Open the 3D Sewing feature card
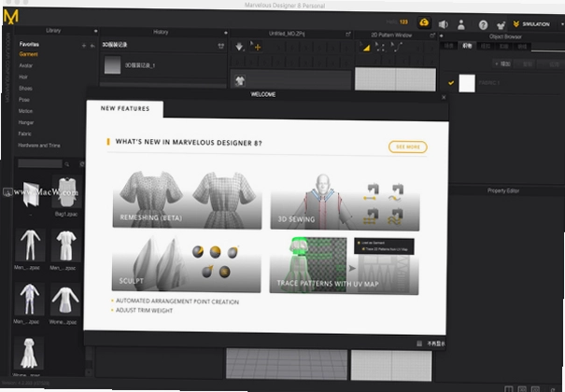565x392 pixels. (345, 202)
